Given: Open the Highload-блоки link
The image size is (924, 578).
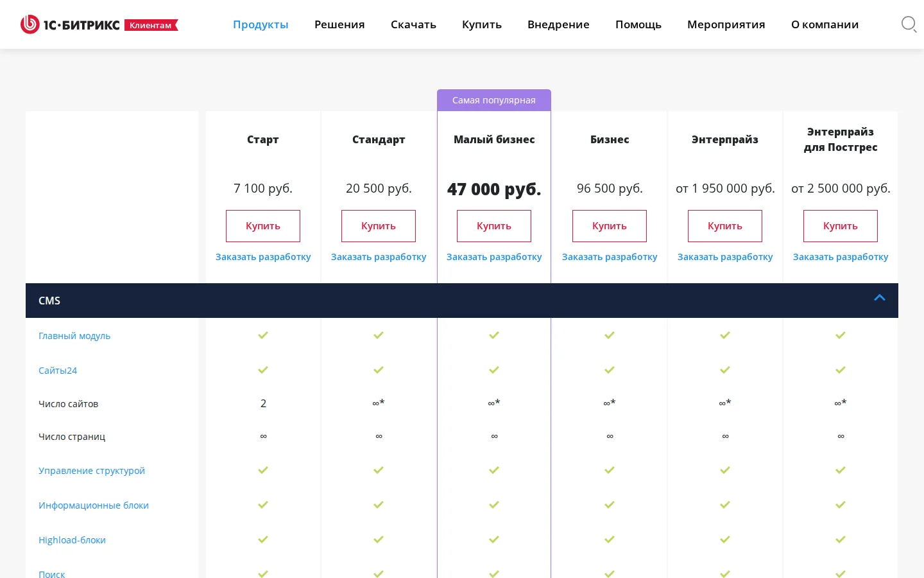Looking at the screenshot, I should [72, 540].
